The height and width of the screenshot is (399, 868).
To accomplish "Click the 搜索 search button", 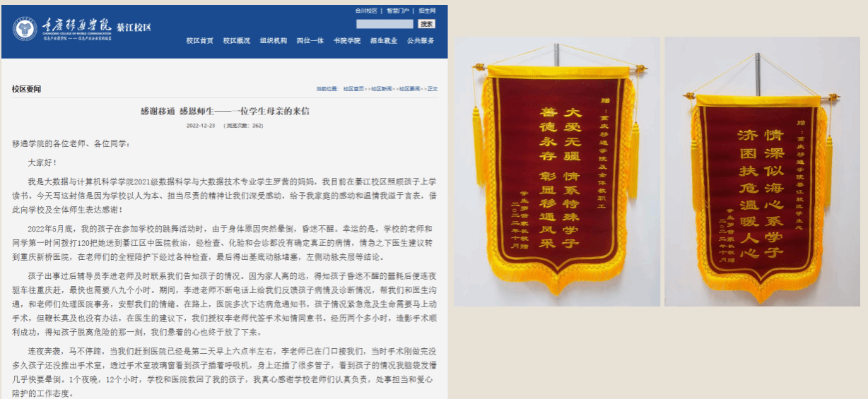I will click(426, 24).
